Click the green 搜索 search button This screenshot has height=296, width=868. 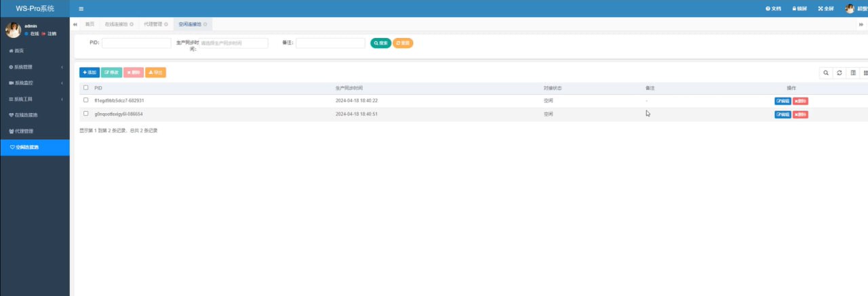click(x=380, y=43)
